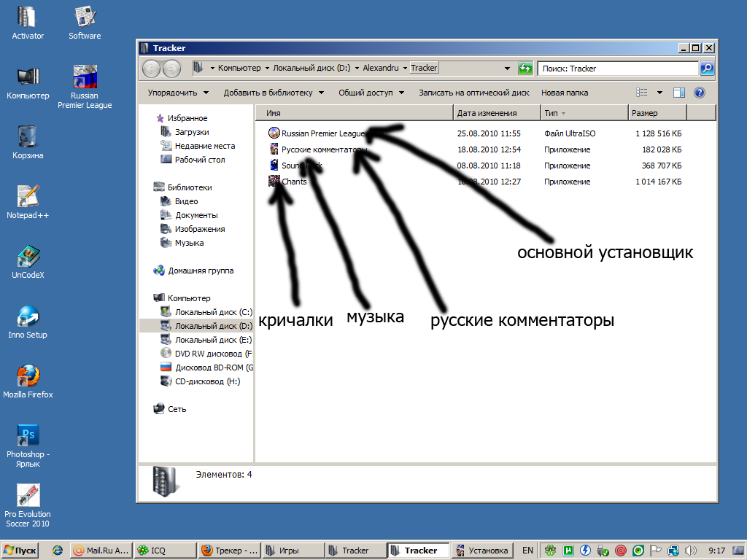Sort by the Дата изменения column header
747x560 pixels.
tap(497, 113)
